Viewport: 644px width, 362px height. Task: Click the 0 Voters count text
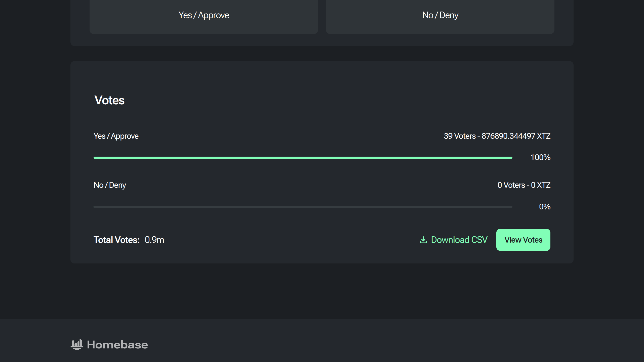coord(511,185)
